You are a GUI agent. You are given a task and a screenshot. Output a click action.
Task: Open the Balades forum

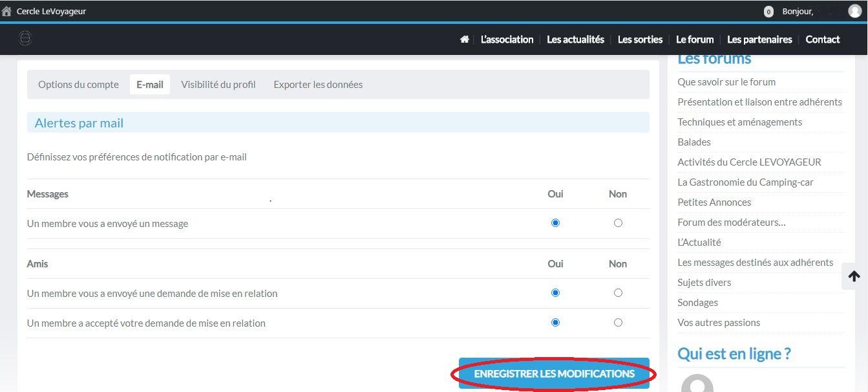click(x=694, y=142)
